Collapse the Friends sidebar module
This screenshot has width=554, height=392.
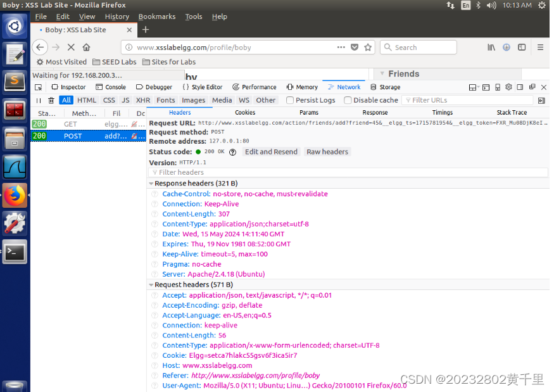point(382,73)
